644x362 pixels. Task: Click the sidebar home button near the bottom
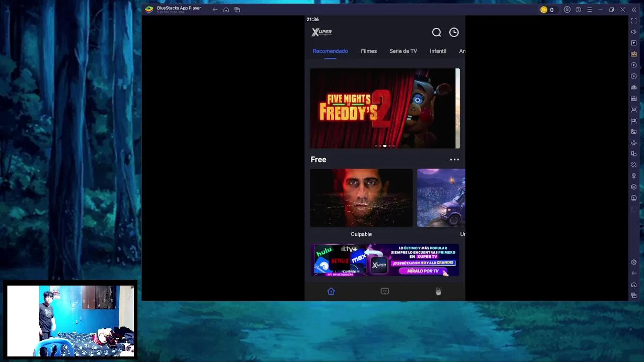(x=634, y=285)
